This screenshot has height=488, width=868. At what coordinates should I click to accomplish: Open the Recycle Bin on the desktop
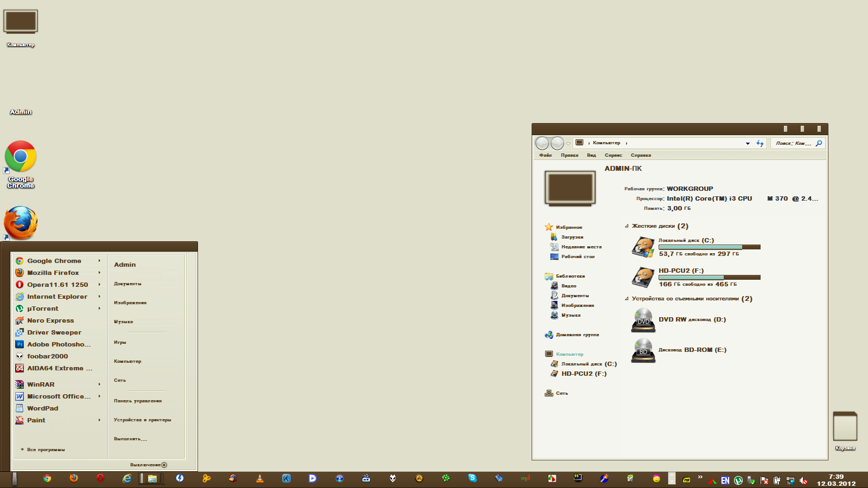point(845,427)
